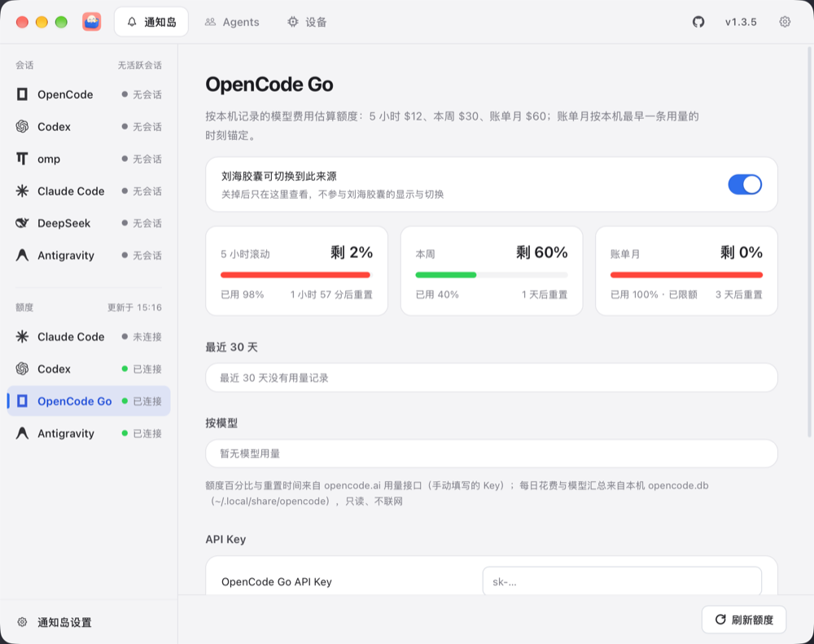Open settings gear in the title bar
The height and width of the screenshot is (644, 814).
(x=785, y=22)
